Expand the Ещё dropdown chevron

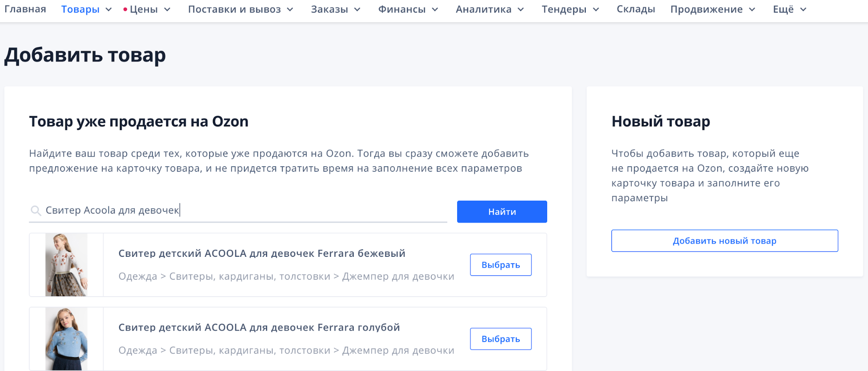pyautogui.click(x=803, y=10)
